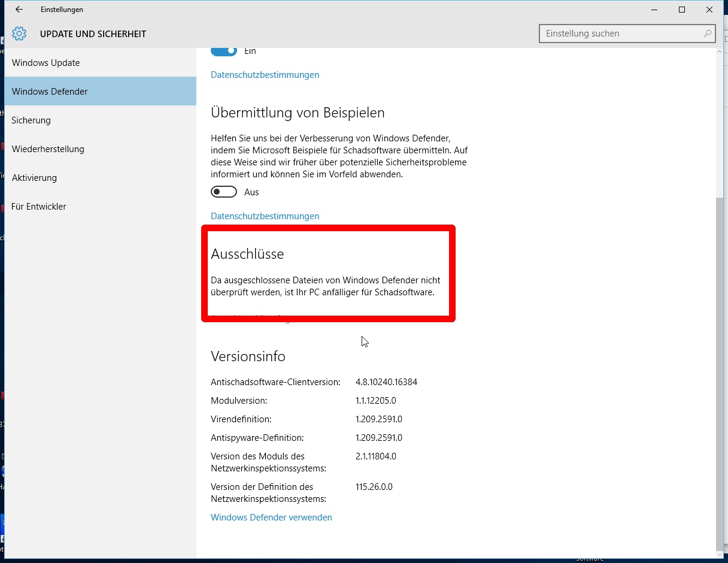Select network inspection module version 2.1.11804.0
728x563 pixels.
[376, 456]
